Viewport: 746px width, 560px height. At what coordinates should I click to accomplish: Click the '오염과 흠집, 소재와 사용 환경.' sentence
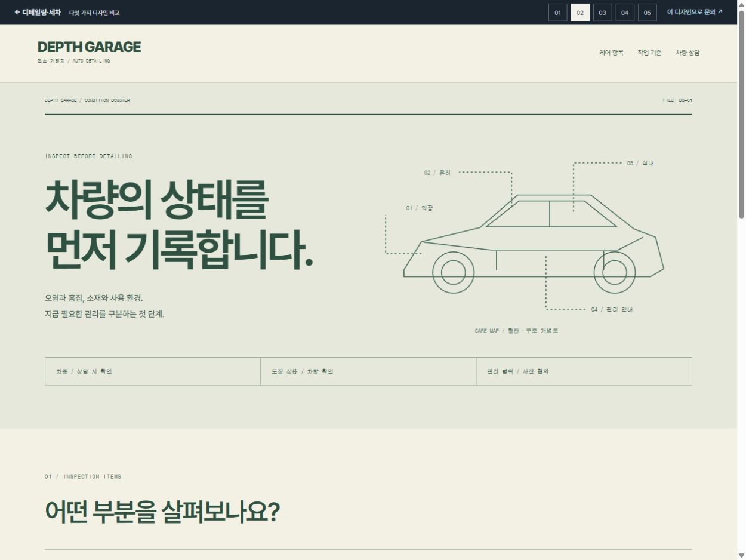94,298
